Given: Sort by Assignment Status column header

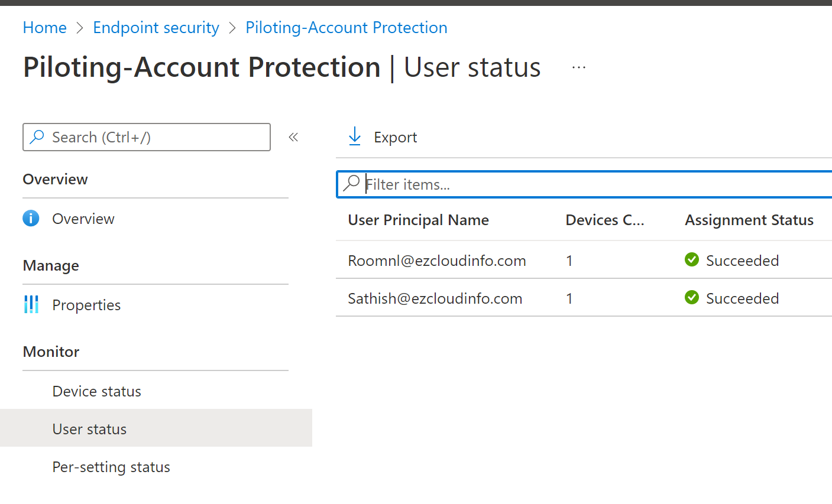Looking at the screenshot, I should [749, 220].
